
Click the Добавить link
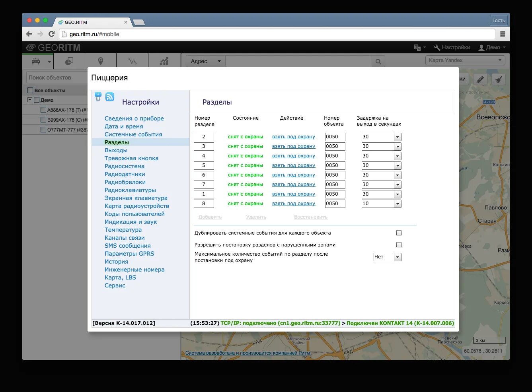(210, 217)
